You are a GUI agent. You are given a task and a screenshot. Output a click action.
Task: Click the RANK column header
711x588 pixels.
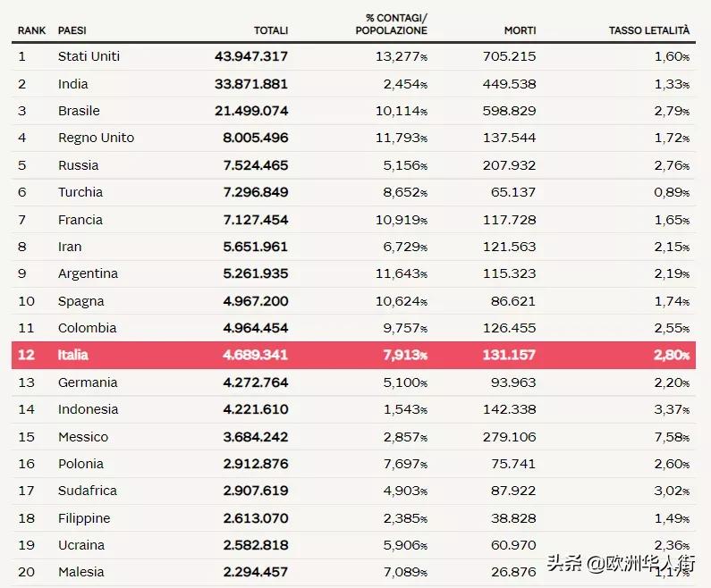point(32,30)
